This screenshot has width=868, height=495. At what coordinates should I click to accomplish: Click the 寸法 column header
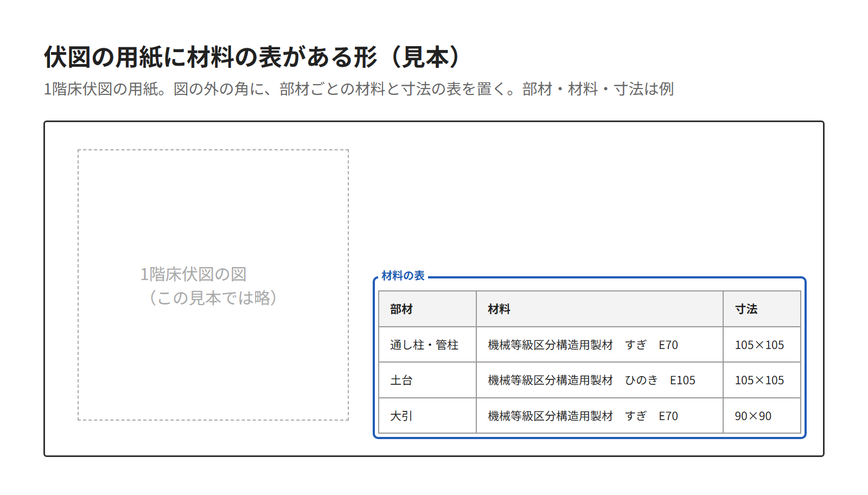762,309
